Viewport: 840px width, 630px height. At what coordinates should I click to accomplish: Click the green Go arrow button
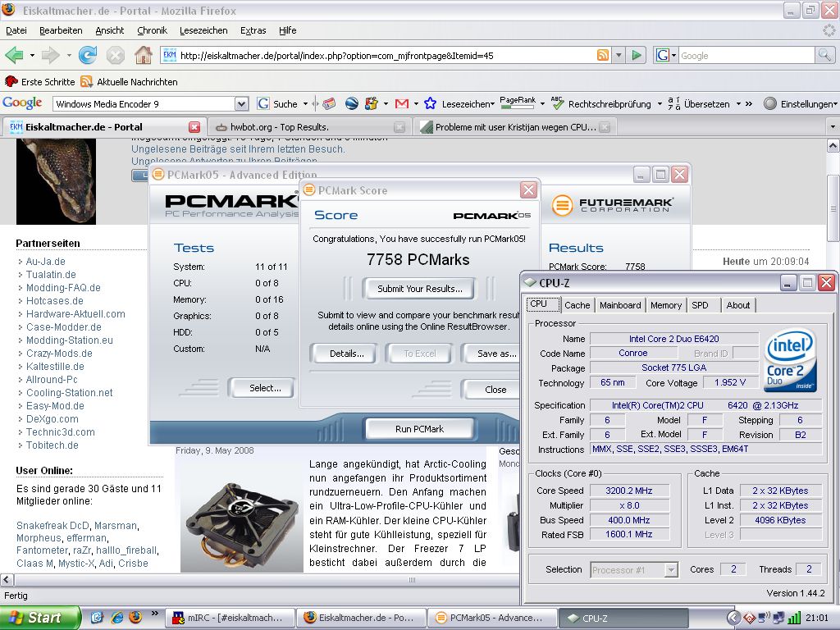637,55
